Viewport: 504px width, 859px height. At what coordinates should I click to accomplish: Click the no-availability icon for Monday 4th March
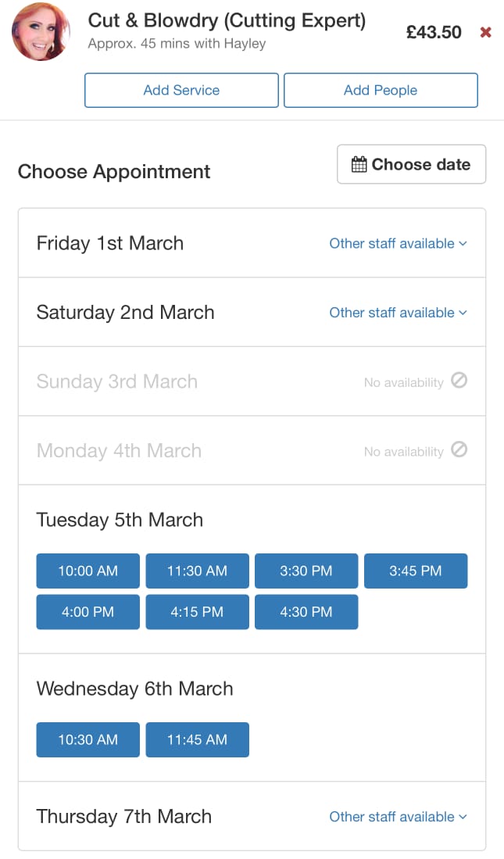(x=459, y=450)
